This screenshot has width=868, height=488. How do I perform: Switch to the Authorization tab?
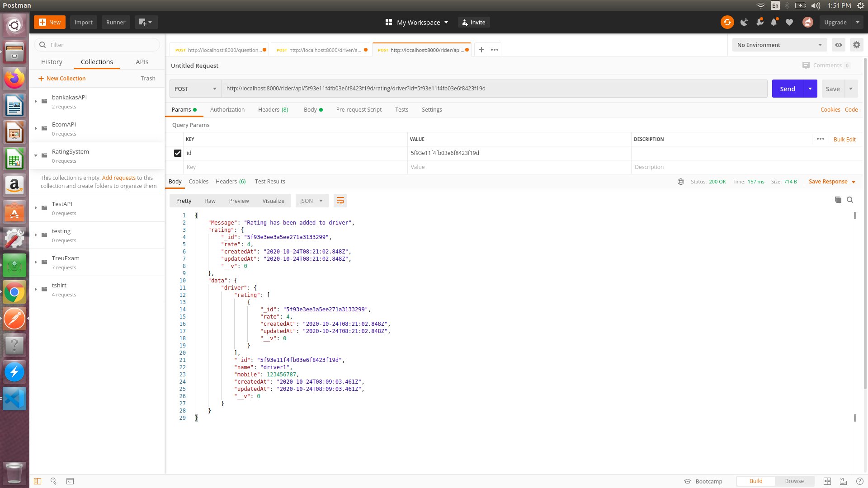pos(227,110)
